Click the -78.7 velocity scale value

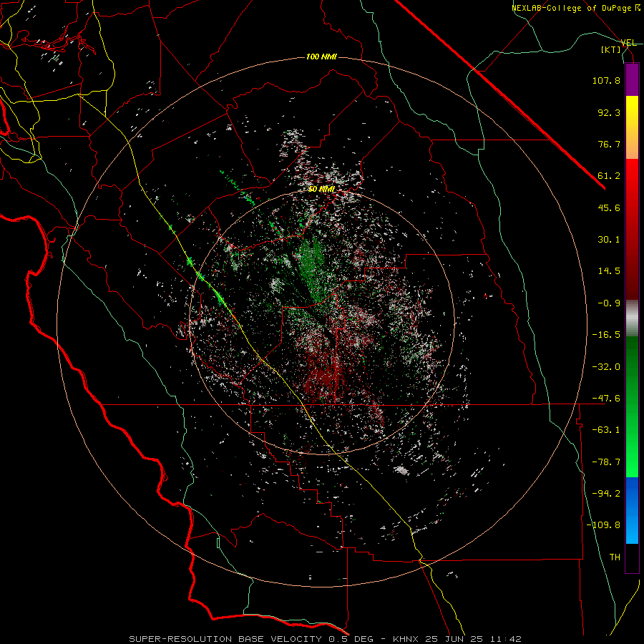(x=606, y=462)
